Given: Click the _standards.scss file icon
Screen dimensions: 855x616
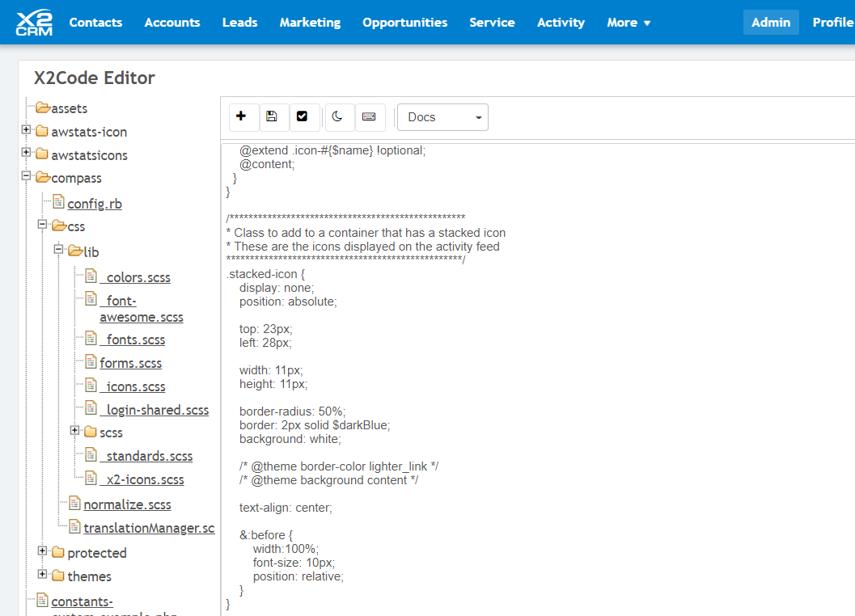Looking at the screenshot, I should (x=91, y=454).
